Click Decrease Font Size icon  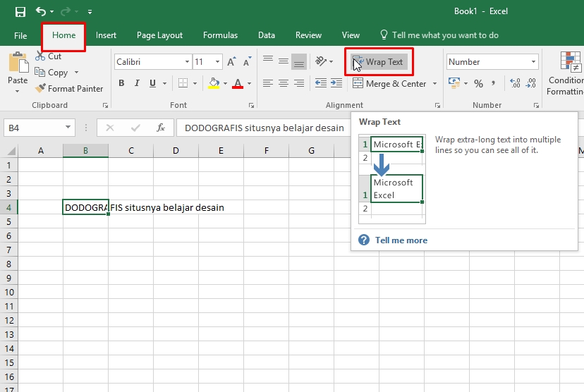coord(247,62)
